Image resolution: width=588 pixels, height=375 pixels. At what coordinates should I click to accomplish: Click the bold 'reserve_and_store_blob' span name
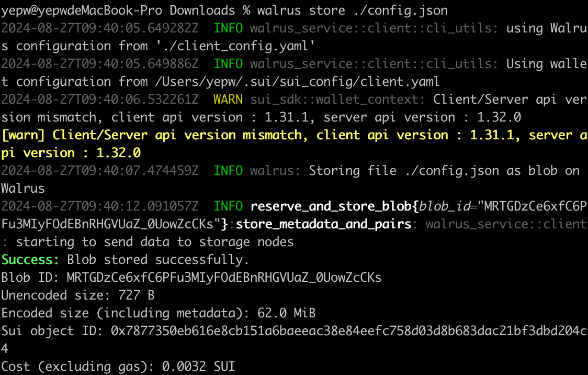[x=331, y=206]
